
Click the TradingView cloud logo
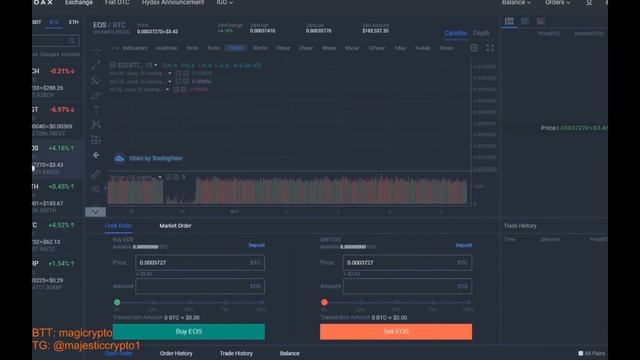[x=119, y=158]
